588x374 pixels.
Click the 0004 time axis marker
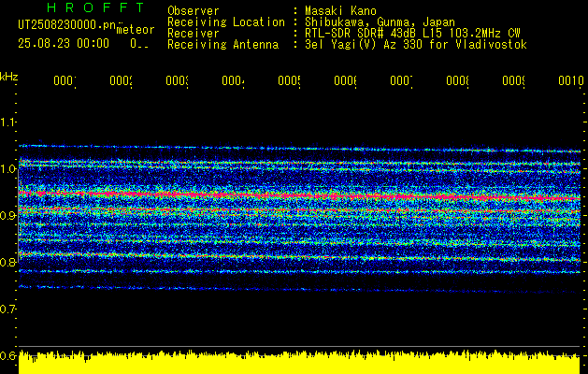point(234,80)
